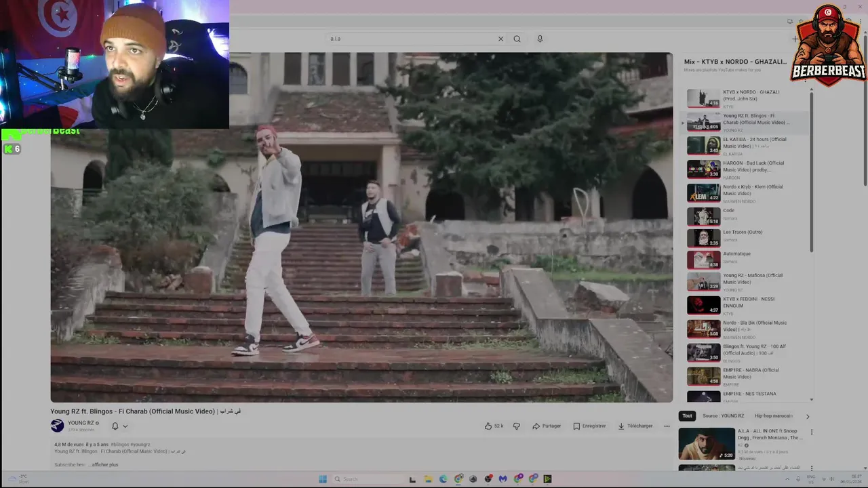This screenshot has height=488, width=868.
Task: Select 'Automatique' in the mix list
Action: pyautogui.click(x=746, y=260)
